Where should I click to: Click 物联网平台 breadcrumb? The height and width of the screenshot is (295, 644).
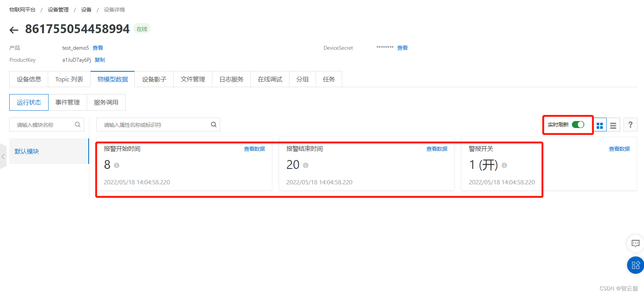(22, 10)
